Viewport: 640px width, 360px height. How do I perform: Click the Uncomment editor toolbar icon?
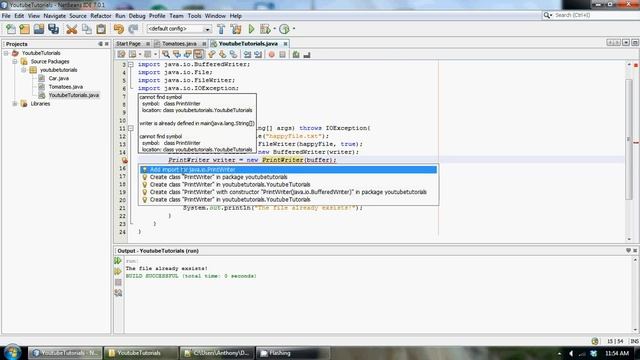(307, 54)
